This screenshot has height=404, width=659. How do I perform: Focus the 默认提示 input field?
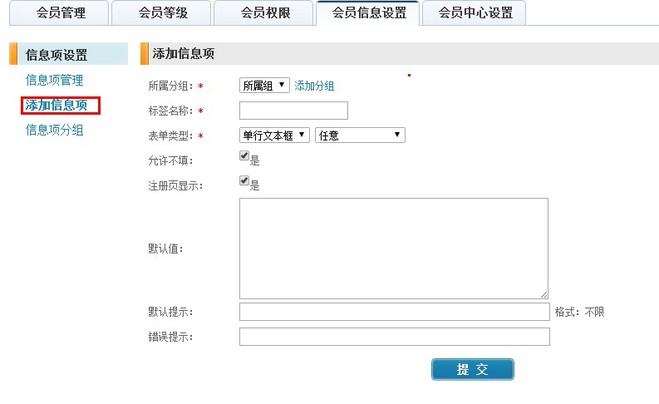click(393, 312)
